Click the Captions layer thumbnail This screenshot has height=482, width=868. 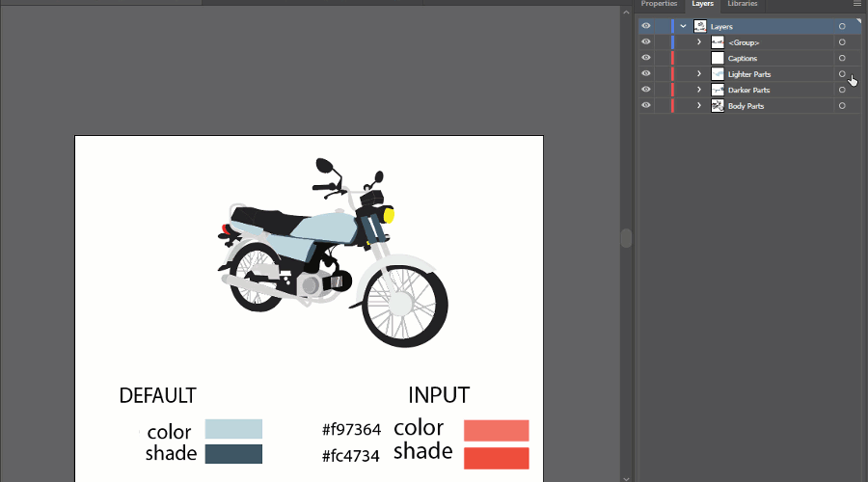point(718,58)
